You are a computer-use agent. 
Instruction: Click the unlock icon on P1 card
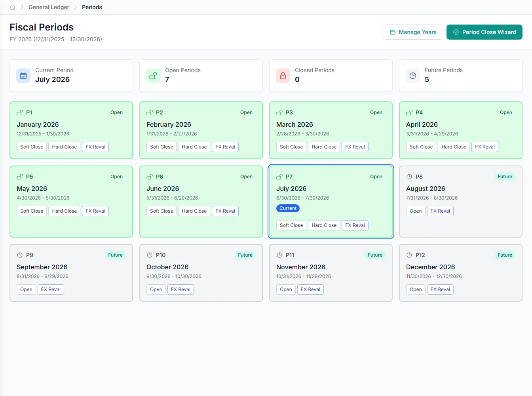(20, 112)
